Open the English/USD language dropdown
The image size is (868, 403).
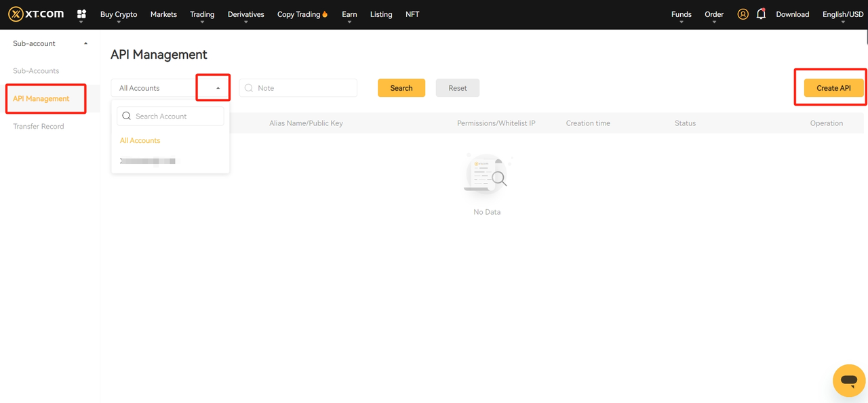[x=842, y=14]
